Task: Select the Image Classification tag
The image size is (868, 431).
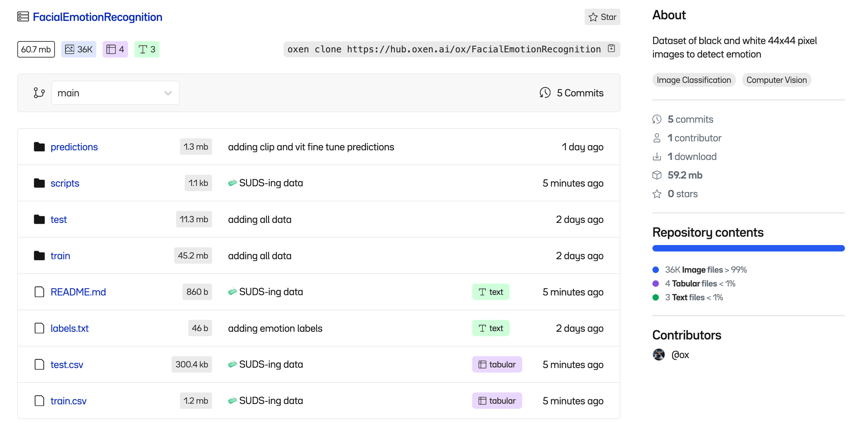Action: [x=694, y=80]
